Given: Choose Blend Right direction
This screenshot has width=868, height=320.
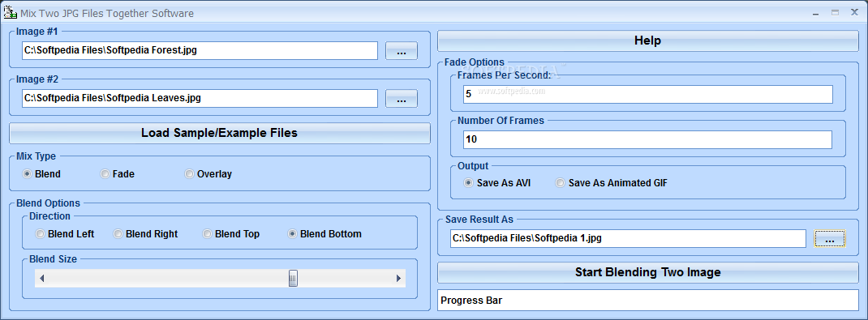Looking at the screenshot, I should (x=145, y=234).
